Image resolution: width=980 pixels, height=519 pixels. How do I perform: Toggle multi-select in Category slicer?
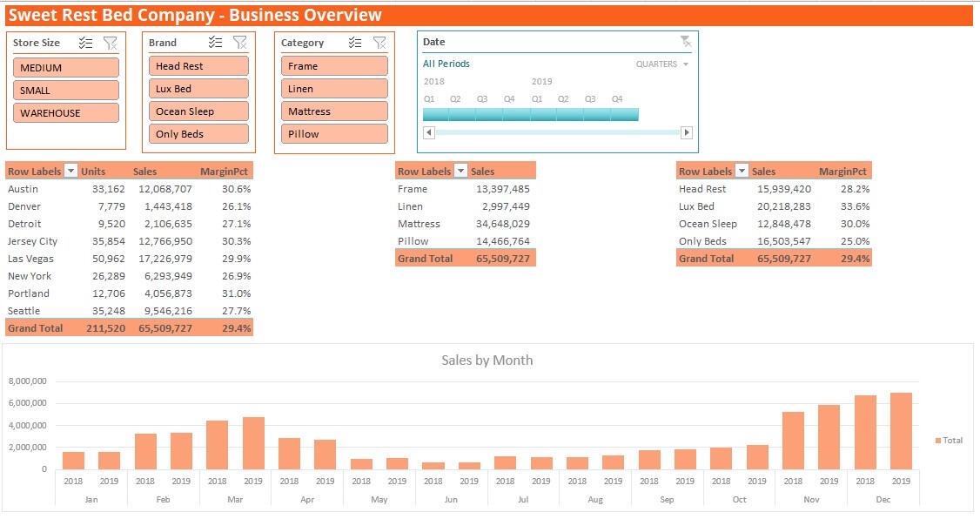[355, 43]
